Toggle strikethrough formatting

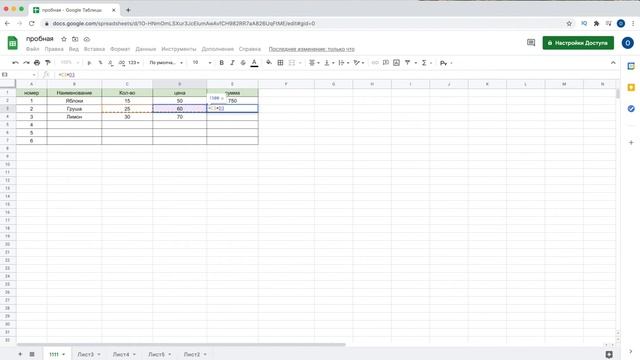[243, 63]
